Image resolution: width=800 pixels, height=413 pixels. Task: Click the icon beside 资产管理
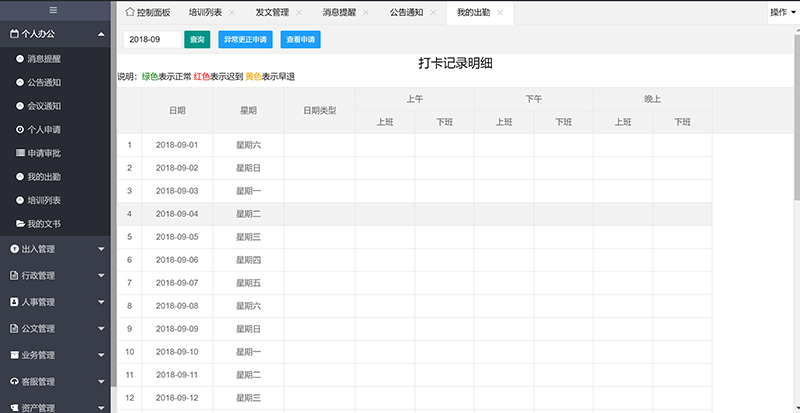pyautogui.click(x=14, y=408)
